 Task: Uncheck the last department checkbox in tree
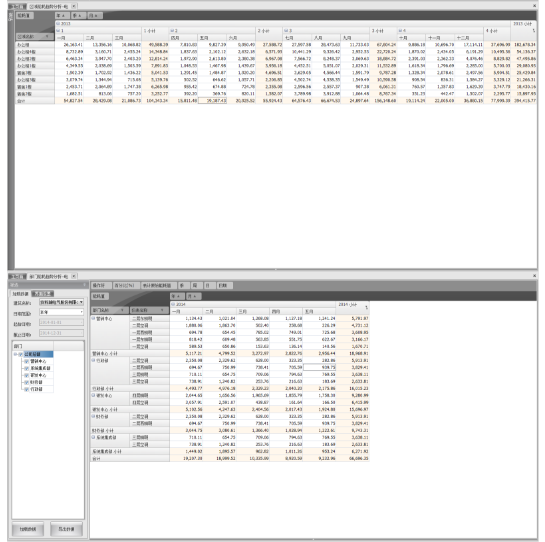pyautogui.click(x=27, y=389)
